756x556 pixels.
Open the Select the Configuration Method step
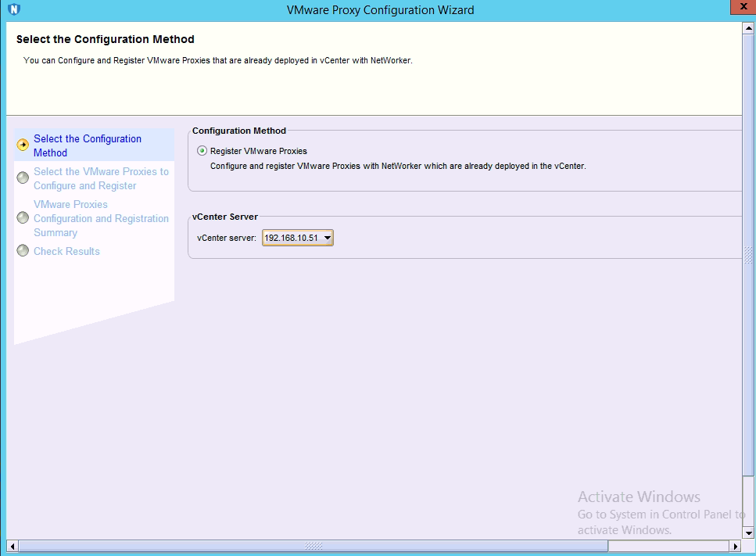point(88,145)
